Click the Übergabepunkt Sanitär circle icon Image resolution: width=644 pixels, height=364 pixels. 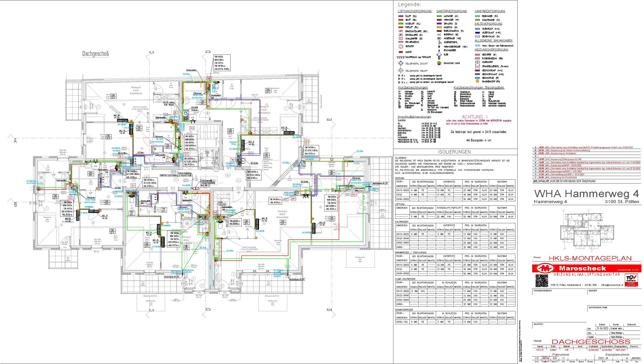pos(439,63)
